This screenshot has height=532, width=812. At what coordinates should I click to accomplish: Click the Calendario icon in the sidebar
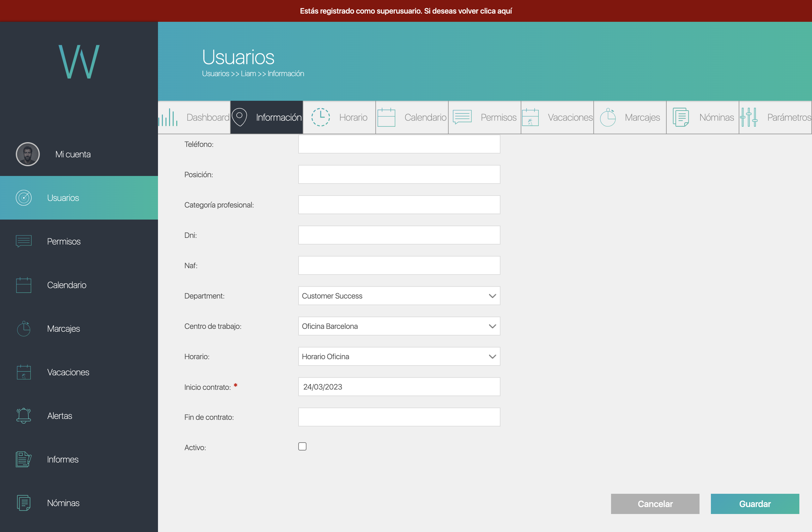click(x=24, y=285)
